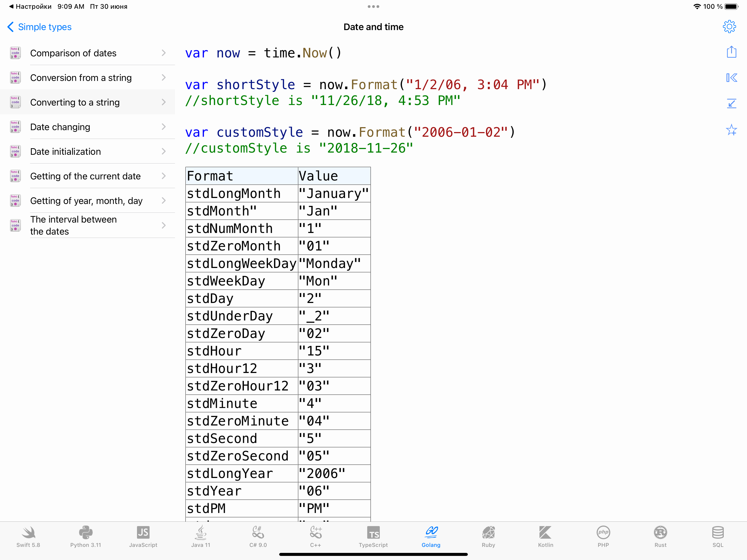Open PHP date and time examples

tap(603, 537)
